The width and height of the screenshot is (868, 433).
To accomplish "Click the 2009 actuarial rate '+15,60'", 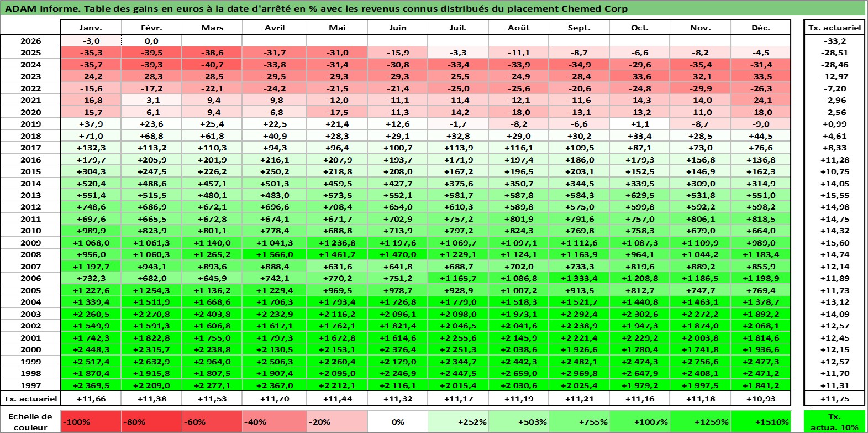I will pos(834,243).
